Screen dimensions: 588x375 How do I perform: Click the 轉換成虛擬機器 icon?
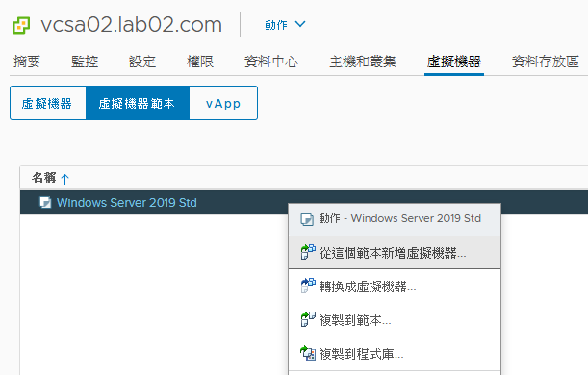click(x=308, y=286)
